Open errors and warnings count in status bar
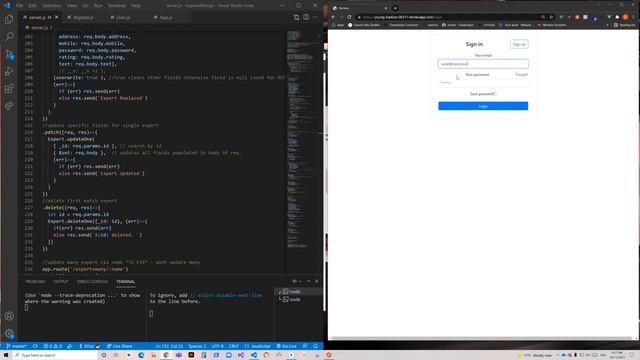The image size is (640, 360). point(53,346)
